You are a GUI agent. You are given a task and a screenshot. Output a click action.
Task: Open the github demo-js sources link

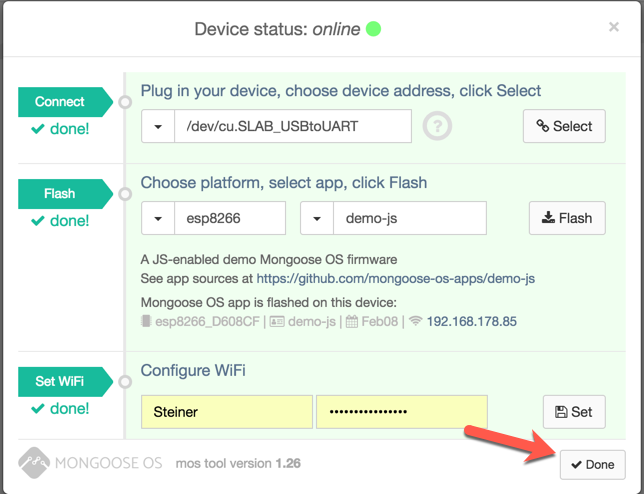pyautogui.click(x=396, y=278)
